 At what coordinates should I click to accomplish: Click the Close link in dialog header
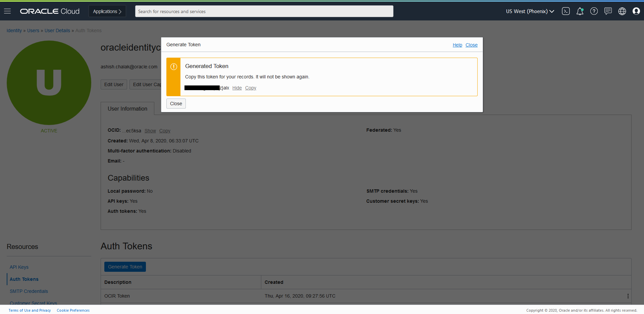click(x=472, y=45)
